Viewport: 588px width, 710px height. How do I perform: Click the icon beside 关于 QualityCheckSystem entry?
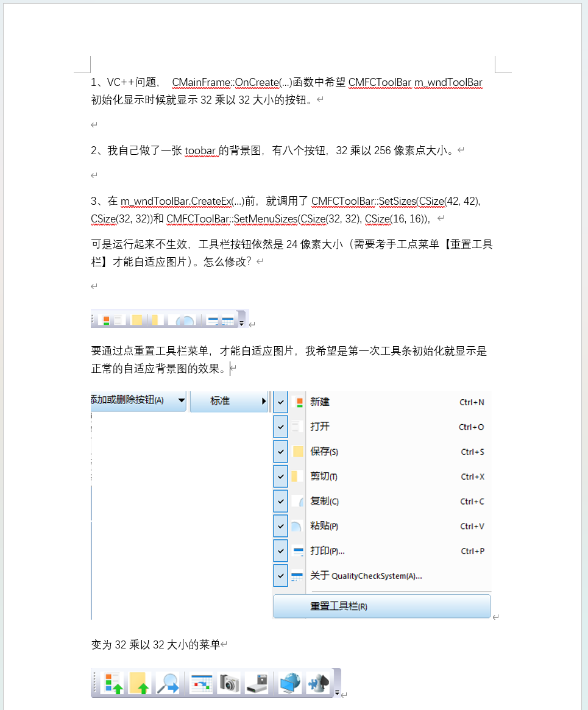pos(297,576)
